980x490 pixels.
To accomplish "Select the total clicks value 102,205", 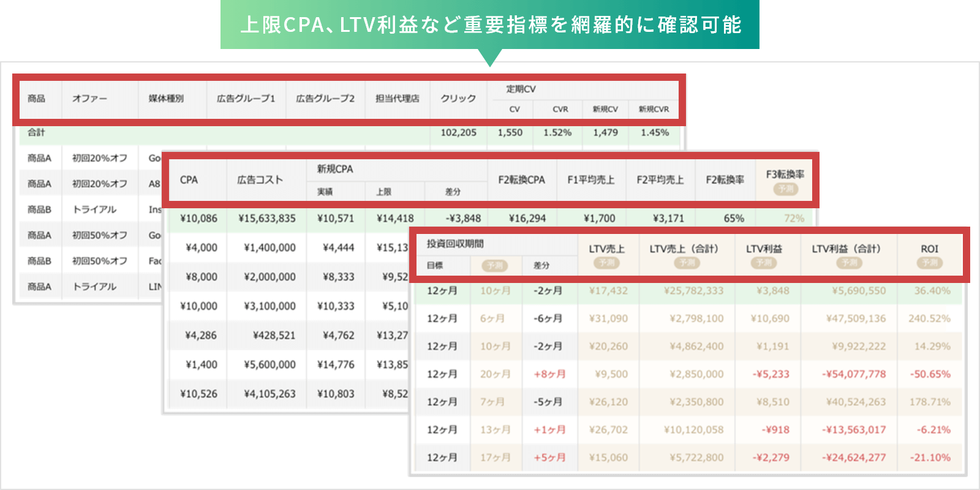I will pyautogui.click(x=459, y=132).
